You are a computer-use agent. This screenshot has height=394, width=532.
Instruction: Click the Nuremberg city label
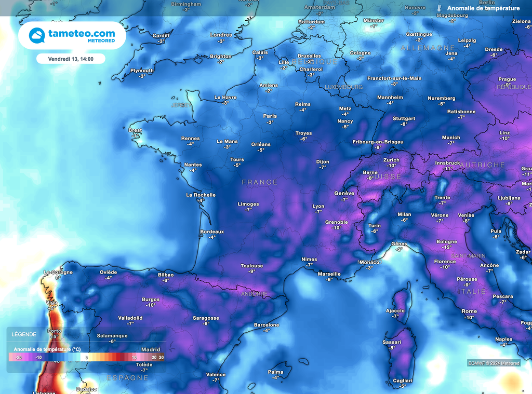coord(442,98)
